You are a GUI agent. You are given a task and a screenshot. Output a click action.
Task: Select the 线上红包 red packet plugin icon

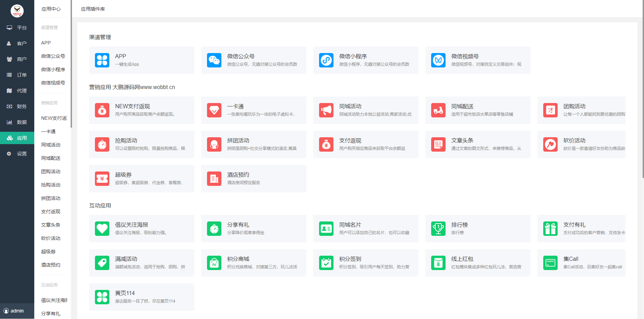(x=438, y=263)
